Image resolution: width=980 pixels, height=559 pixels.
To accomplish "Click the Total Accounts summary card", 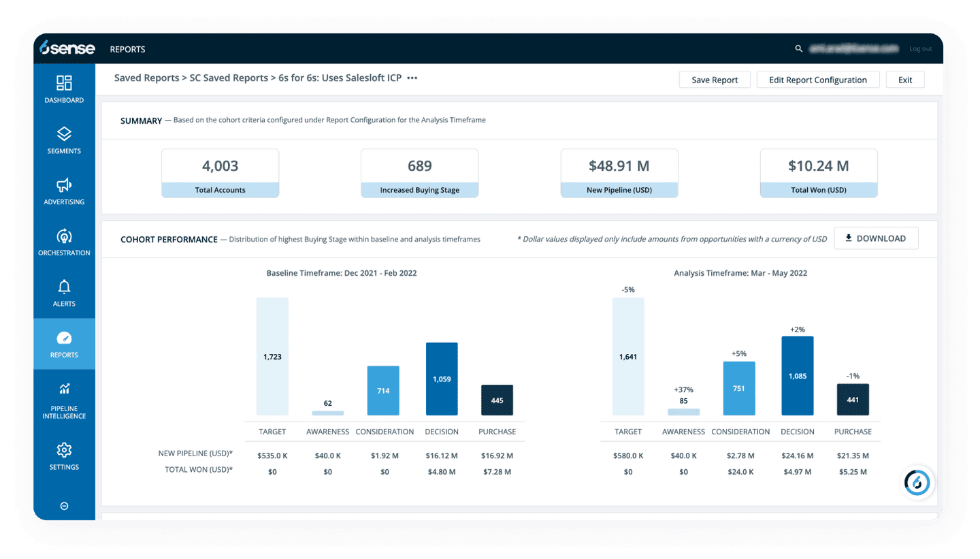I will (220, 173).
